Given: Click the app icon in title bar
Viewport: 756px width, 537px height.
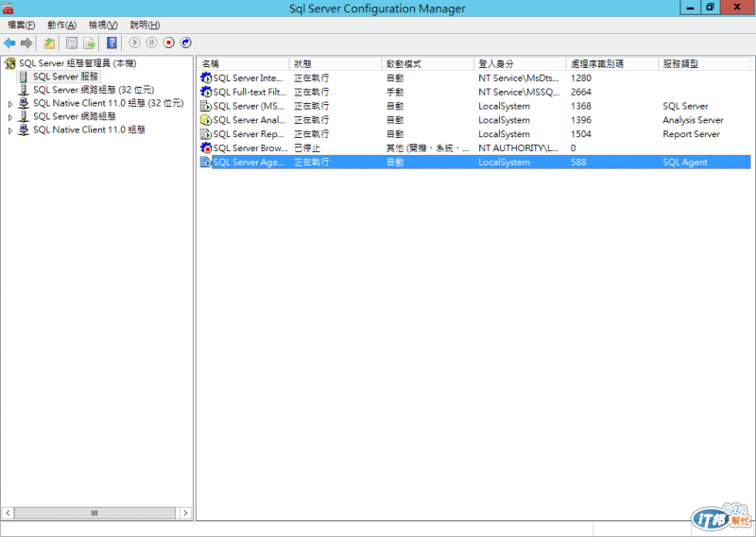Looking at the screenshot, I should click(x=8, y=8).
